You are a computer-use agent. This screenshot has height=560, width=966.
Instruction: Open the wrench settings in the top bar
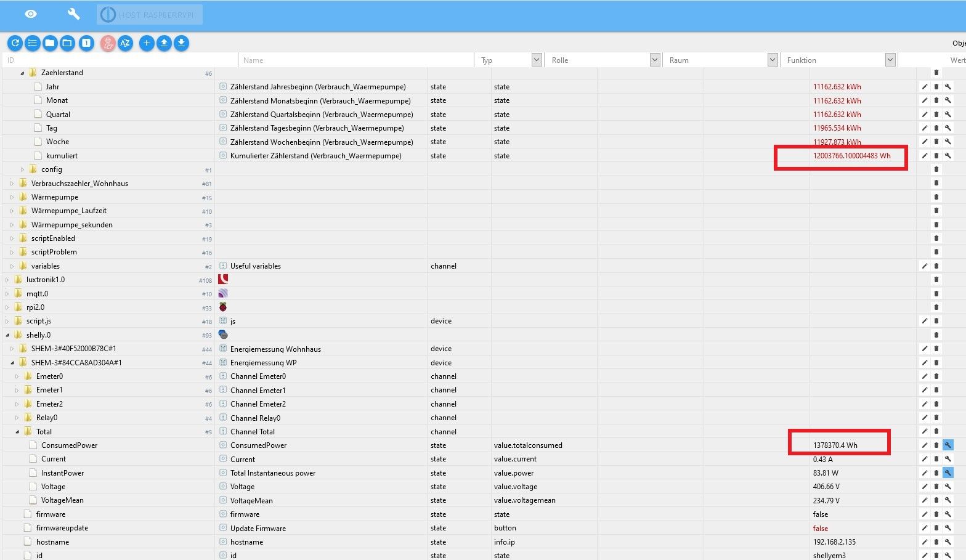(x=73, y=14)
